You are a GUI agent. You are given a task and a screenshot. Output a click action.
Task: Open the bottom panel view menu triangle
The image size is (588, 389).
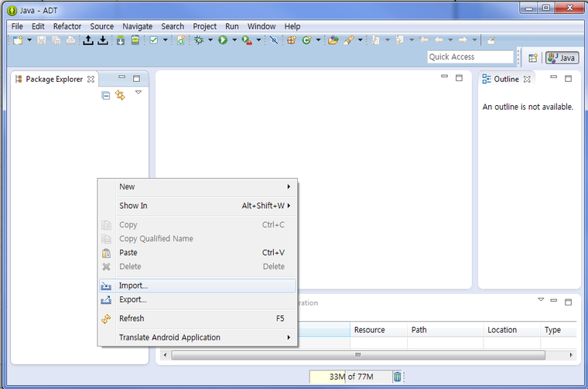coord(541,299)
